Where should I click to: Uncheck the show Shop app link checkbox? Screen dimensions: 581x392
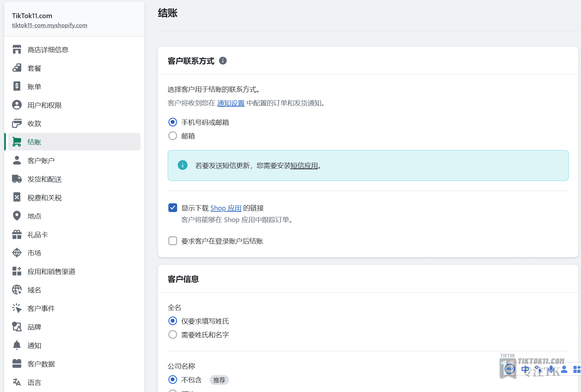(x=173, y=208)
